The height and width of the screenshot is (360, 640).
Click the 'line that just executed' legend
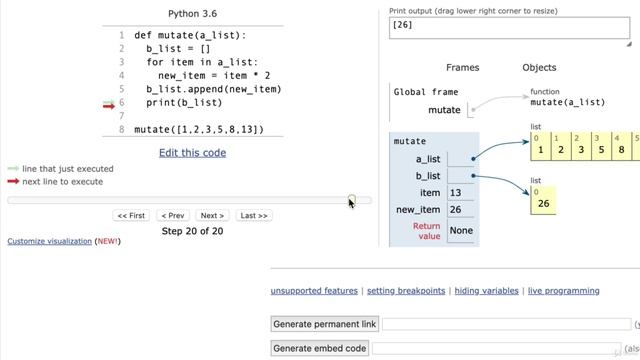pyautogui.click(x=68, y=169)
